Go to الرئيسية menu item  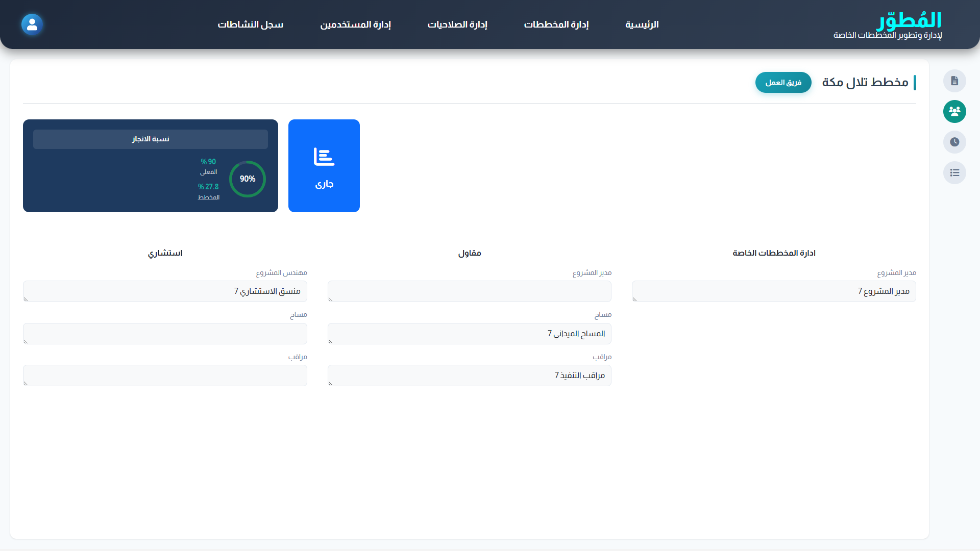[x=642, y=24]
